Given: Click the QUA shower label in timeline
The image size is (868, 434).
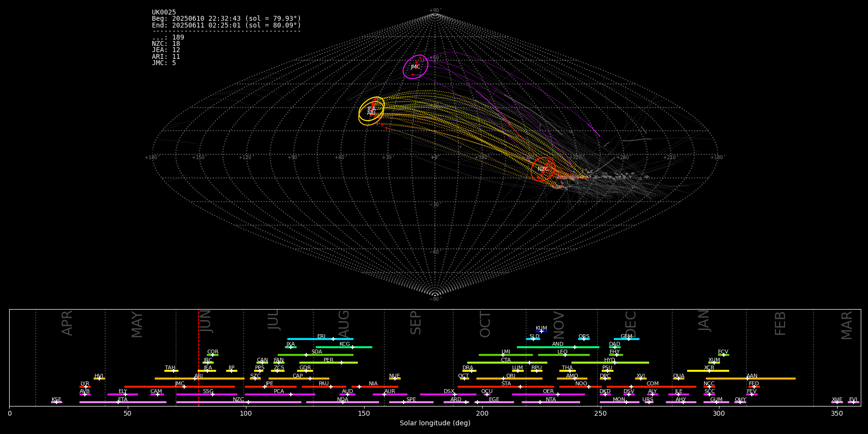Looking at the screenshot, I should pyautogui.click(x=679, y=376).
